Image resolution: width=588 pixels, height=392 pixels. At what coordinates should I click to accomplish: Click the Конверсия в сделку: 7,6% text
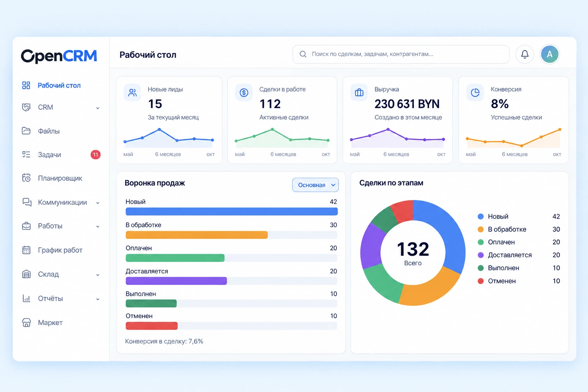[x=164, y=341]
